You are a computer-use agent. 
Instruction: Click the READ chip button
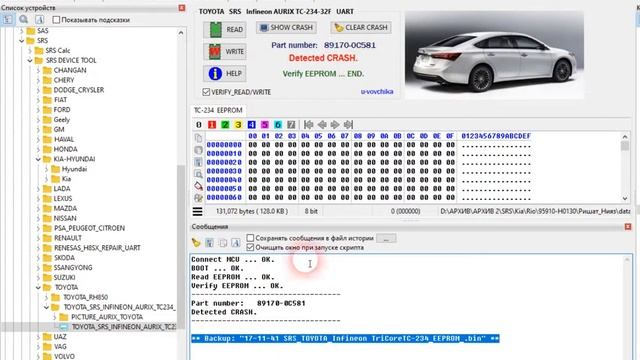225,29
